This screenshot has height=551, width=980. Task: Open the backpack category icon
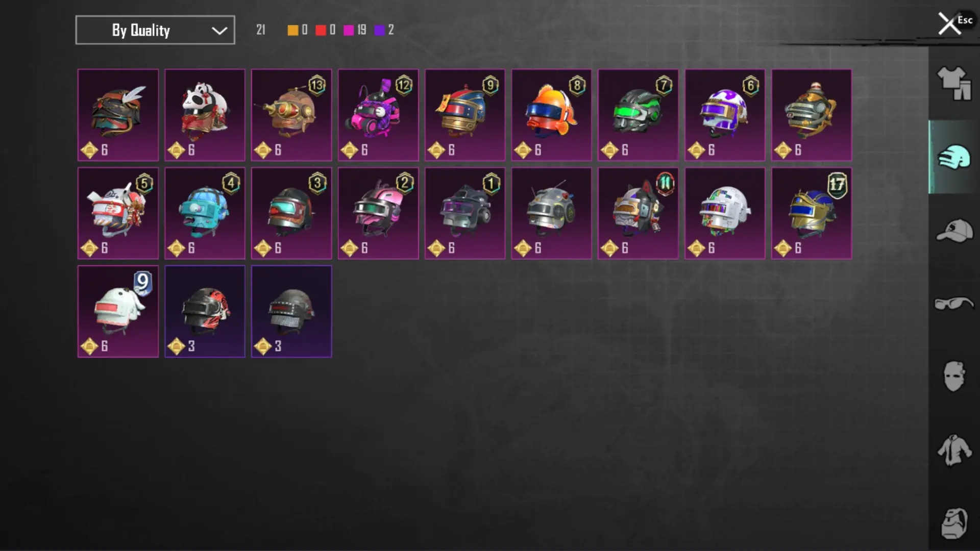(953, 523)
